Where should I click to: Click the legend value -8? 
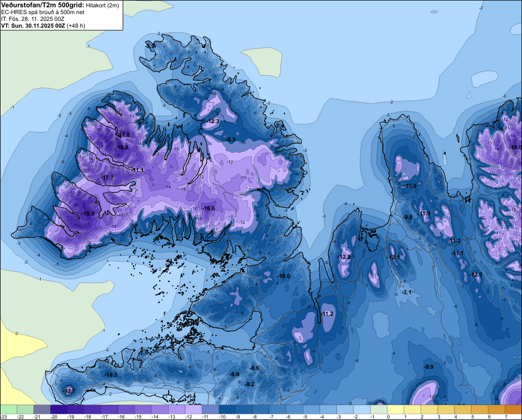coord(255,417)
